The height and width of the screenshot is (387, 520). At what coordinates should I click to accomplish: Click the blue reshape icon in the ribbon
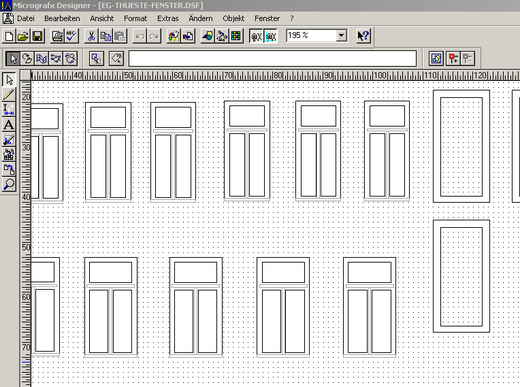pos(41,59)
